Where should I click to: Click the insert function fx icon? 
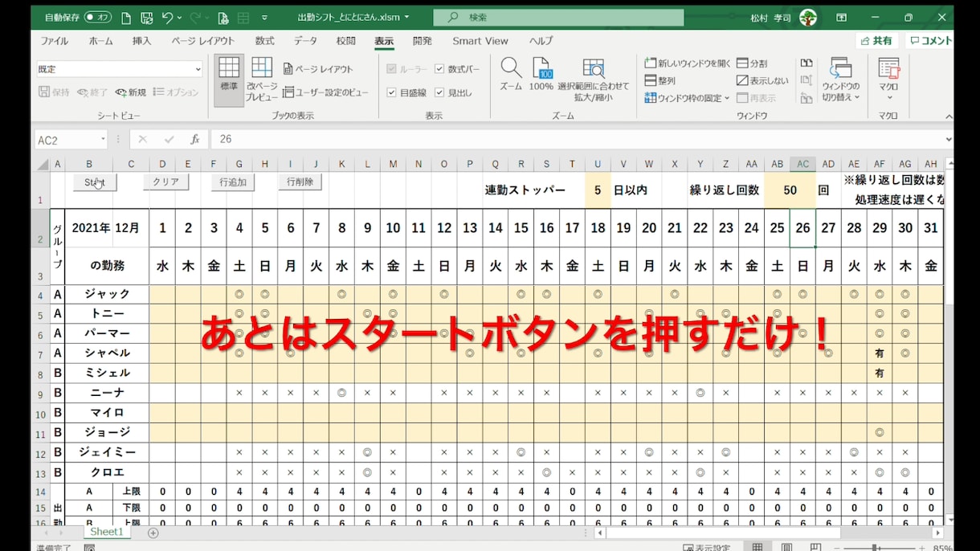click(195, 140)
